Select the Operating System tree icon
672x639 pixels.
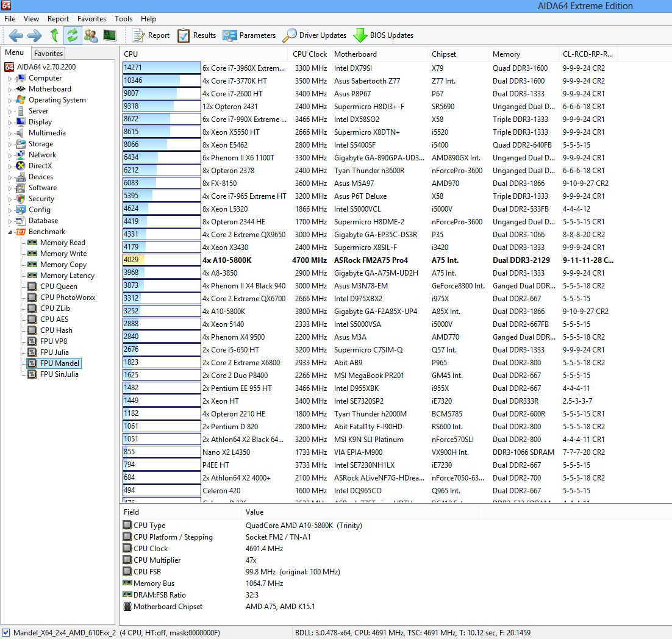20,100
